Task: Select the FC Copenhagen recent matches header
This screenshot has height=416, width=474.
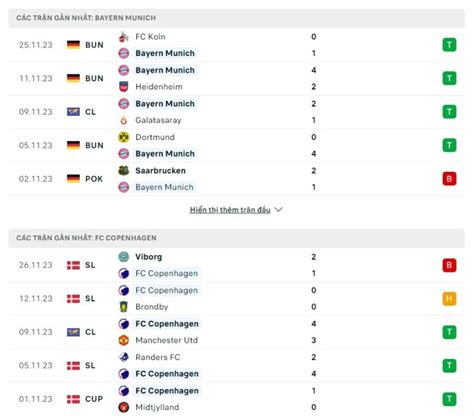Action: pos(236,238)
